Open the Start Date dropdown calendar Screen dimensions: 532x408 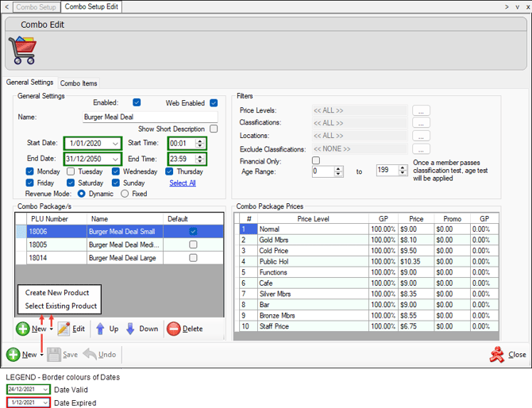pyautogui.click(x=116, y=144)
